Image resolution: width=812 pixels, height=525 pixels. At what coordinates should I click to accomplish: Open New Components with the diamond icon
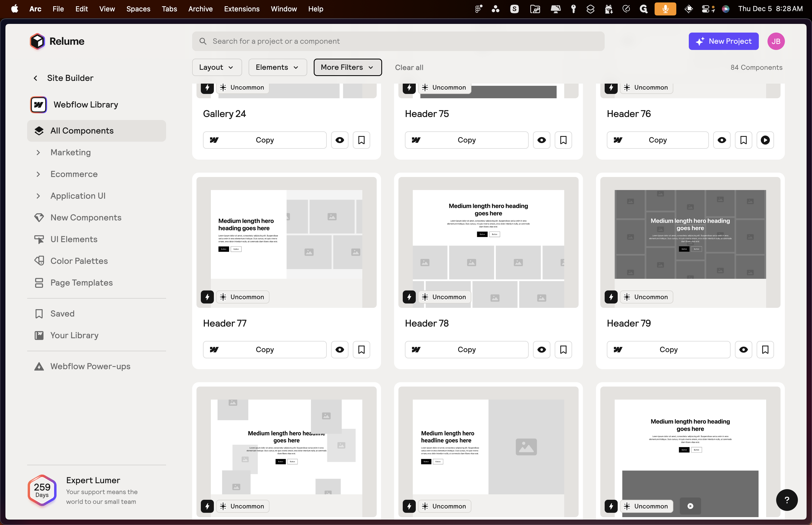[x=78, y=217]
